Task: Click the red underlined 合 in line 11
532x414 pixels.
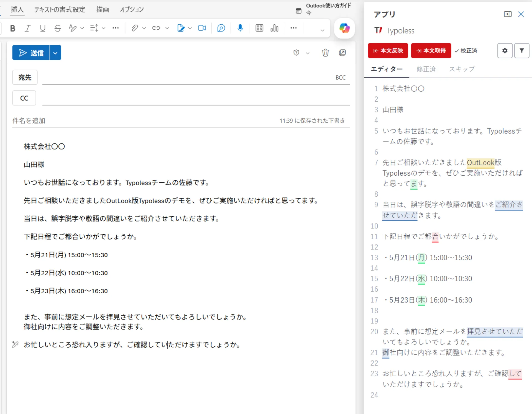Action: (x=435, y=236)
